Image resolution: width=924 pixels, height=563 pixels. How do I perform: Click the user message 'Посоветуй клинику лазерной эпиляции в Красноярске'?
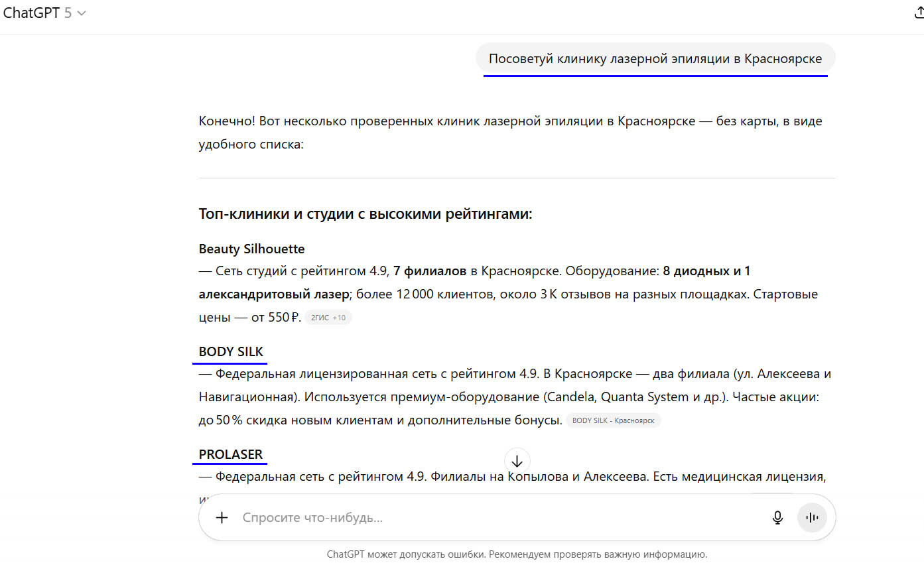point(655,59)
